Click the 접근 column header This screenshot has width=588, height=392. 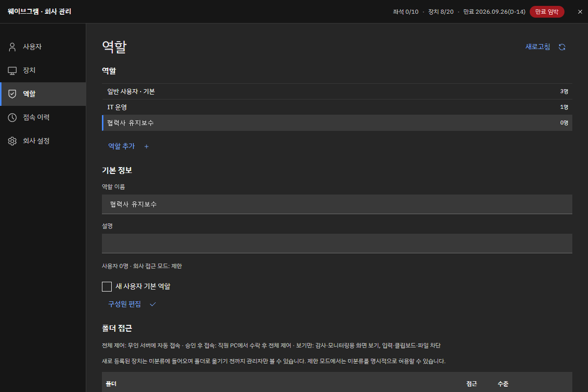click(471, 384)
